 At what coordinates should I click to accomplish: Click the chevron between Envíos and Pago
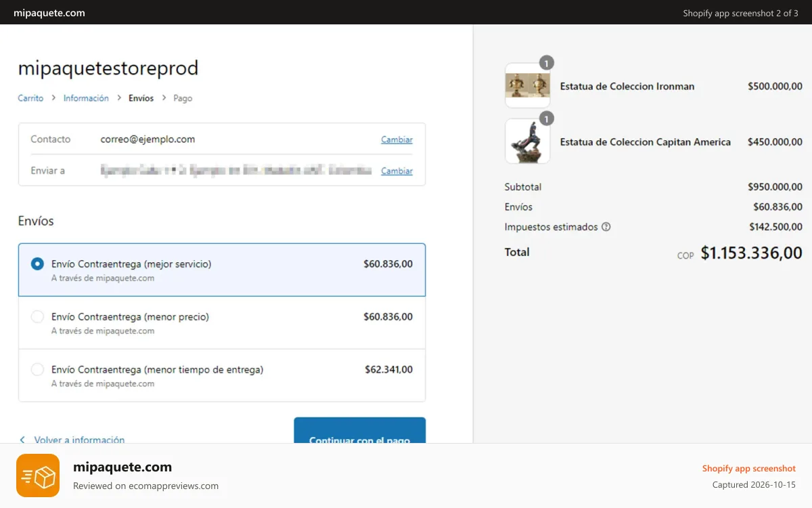(164, 98)
